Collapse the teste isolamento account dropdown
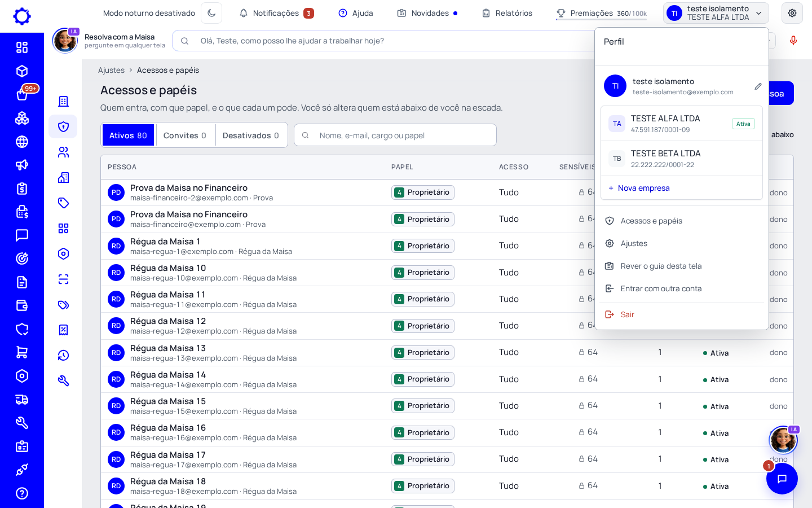 (x=716, y=13)
